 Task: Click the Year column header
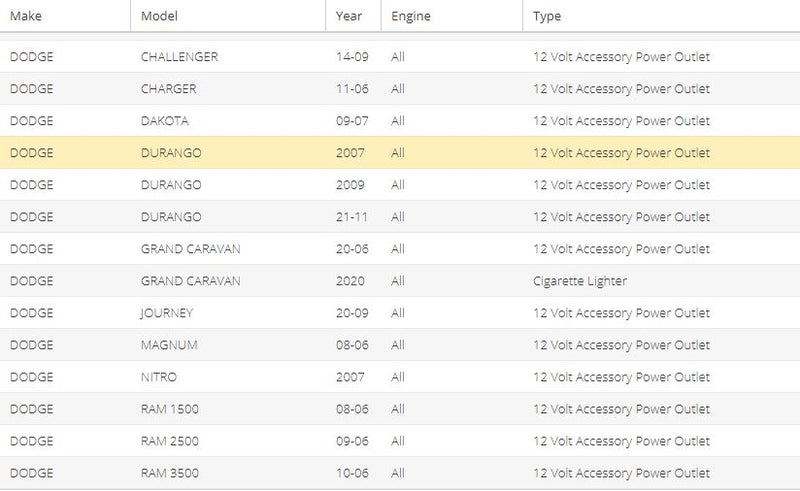[x=349, y=17]
